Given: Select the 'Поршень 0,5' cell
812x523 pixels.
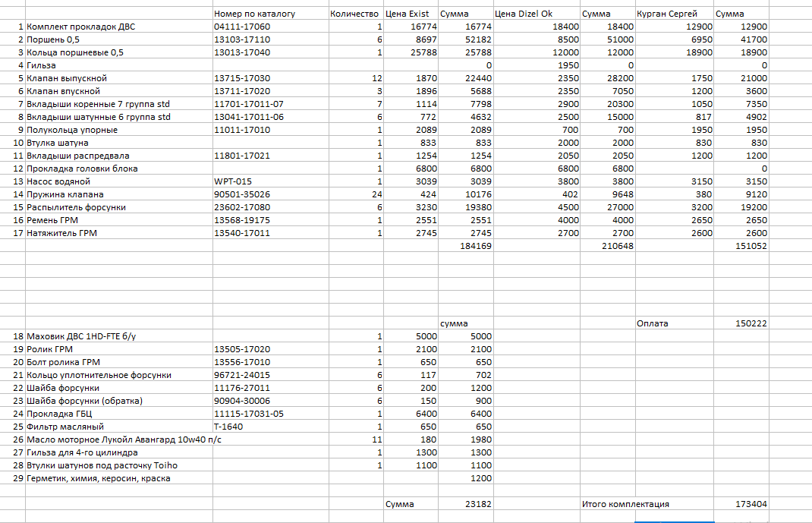Looking at the screenshot, I should pos(119,39).
